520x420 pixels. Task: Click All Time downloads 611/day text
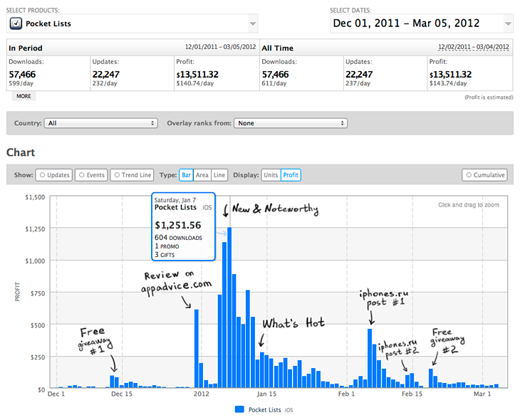(274, 83)
